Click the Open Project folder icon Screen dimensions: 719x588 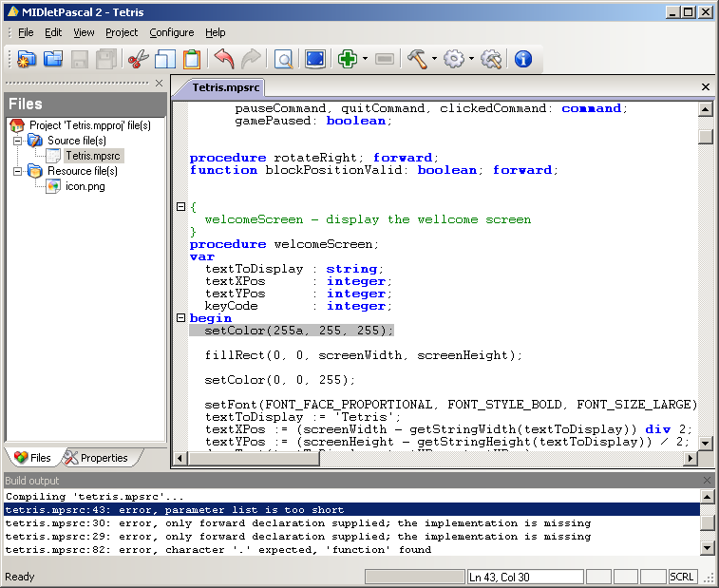tap(53, 59)
